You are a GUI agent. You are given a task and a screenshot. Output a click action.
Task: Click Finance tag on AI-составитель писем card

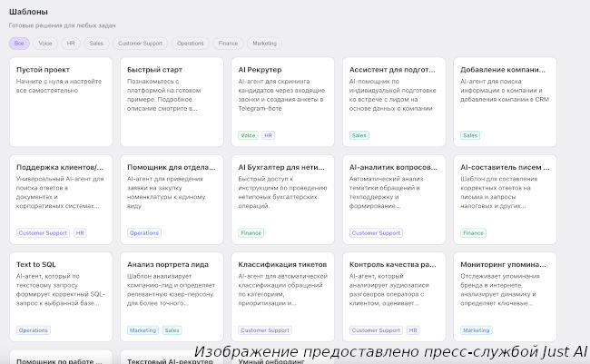[x=473, y=233]
